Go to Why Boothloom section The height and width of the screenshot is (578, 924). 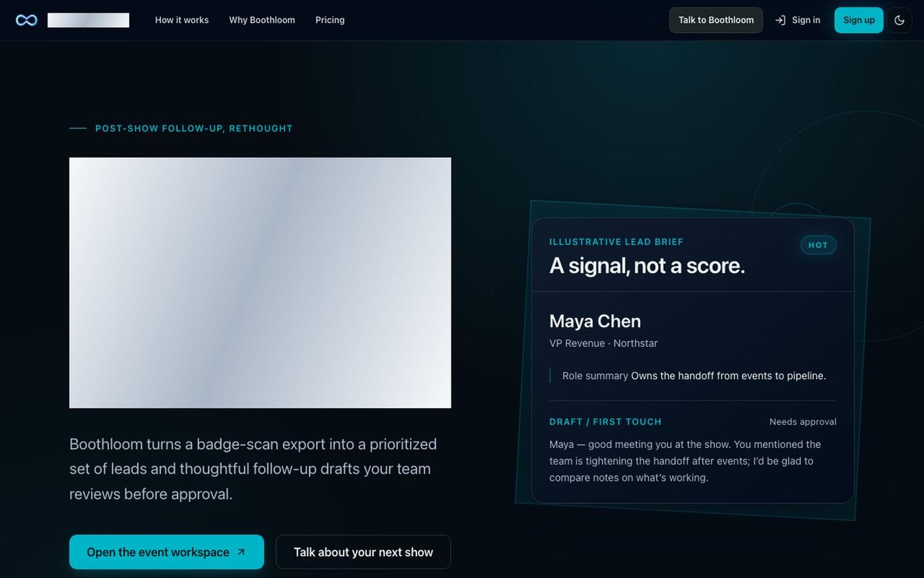[262, 20]
